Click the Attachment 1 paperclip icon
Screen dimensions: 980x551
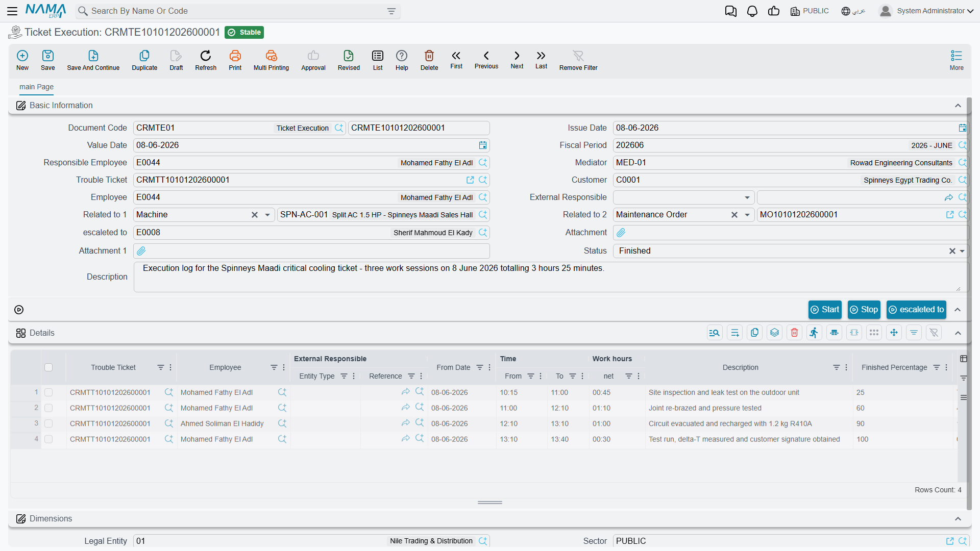tap(141, 251)
